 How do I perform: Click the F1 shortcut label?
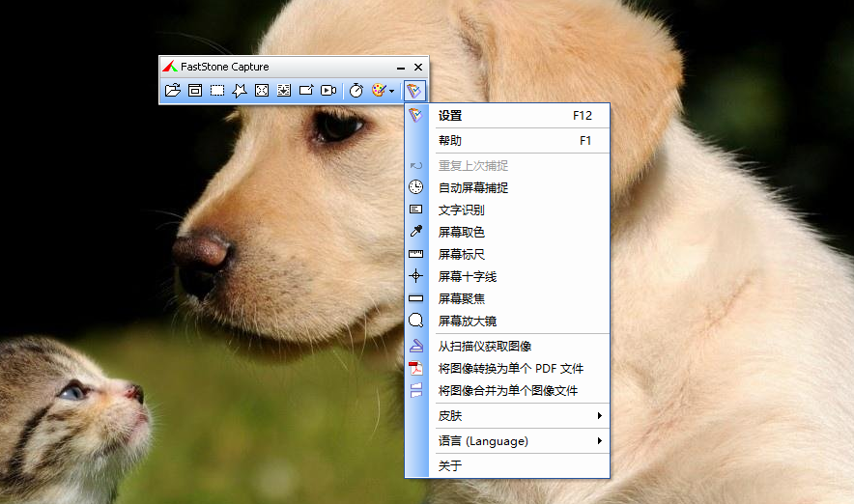585,140
